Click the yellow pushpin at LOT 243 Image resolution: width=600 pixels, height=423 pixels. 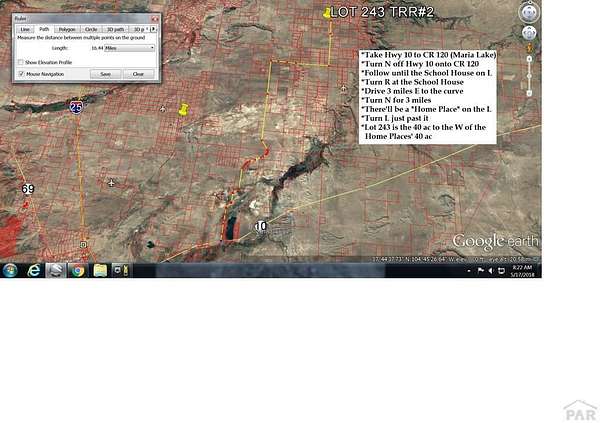pyautogui.click(x=327, y=12)
